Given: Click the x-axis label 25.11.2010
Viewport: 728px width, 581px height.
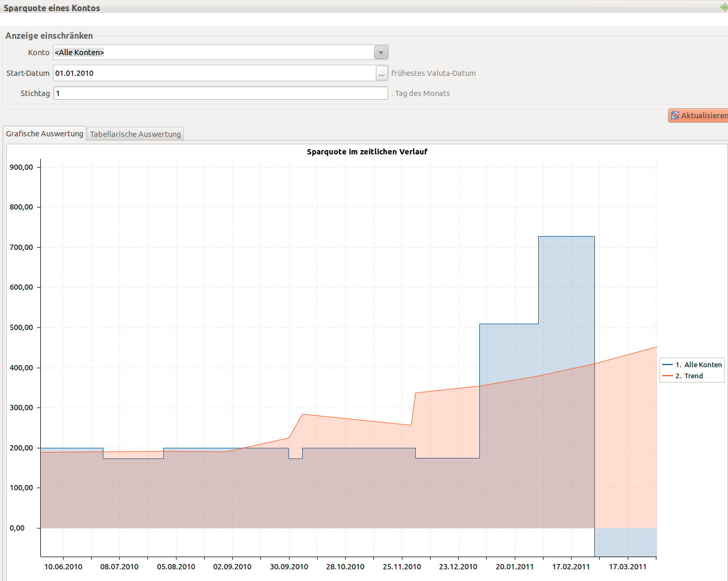Looking at the screenshot, I should 402,567.
